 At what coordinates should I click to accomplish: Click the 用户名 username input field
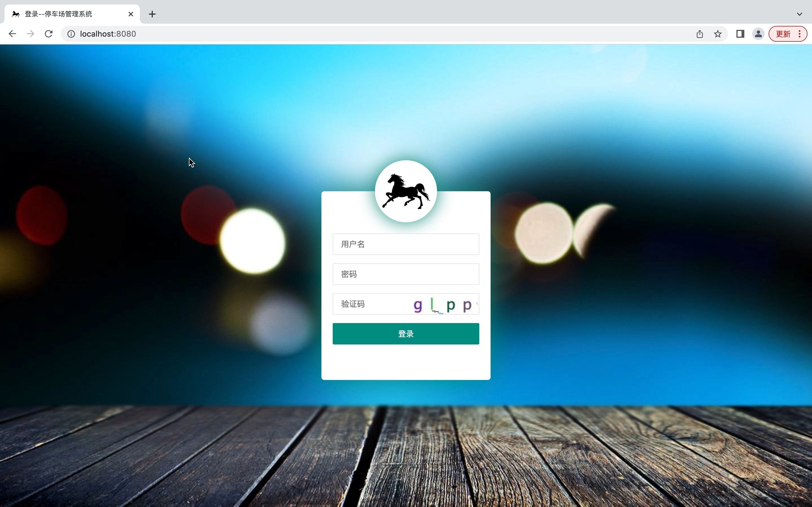coord(406,244)
